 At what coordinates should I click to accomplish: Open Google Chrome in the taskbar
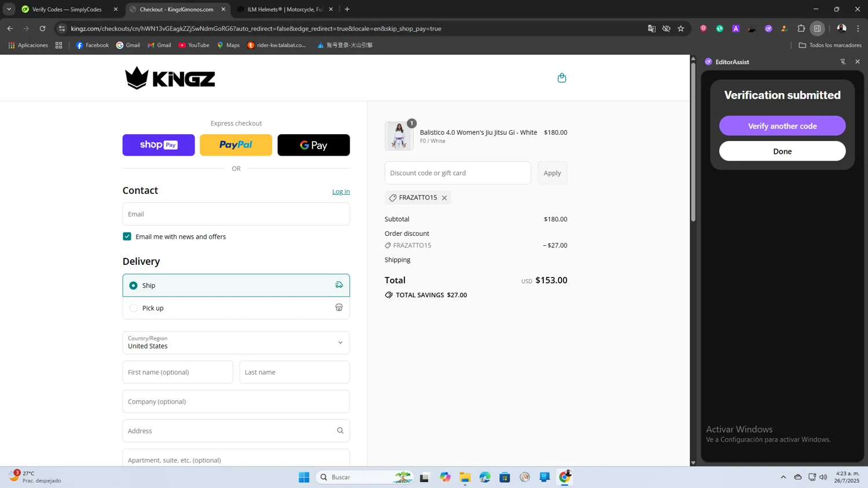(x=565, y=477)
